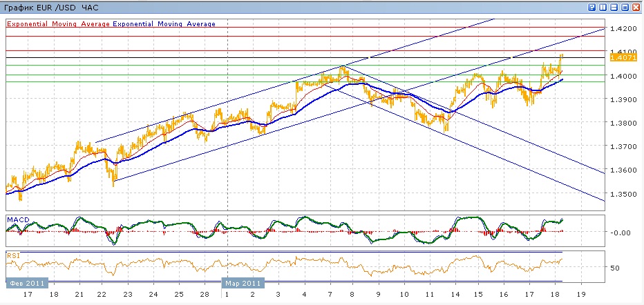644x305 pixels.
Task: Click the 1.4200 price axis label
Action: (623, 29)
